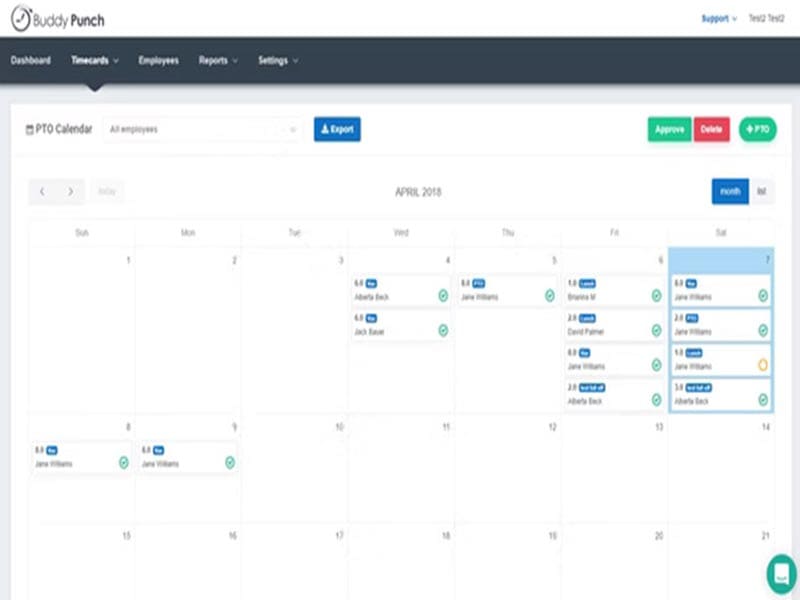Screen dimensions: 800x600
Task: Switch calendar to month view
Action: 730,191
